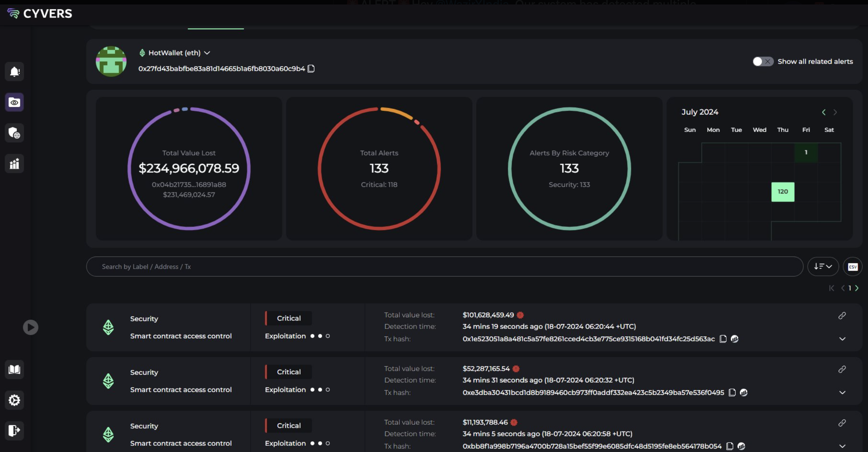Open the alerts bell sidebar icon
Viewport: 868px width, 452px height.
click(x=14, y=72)
